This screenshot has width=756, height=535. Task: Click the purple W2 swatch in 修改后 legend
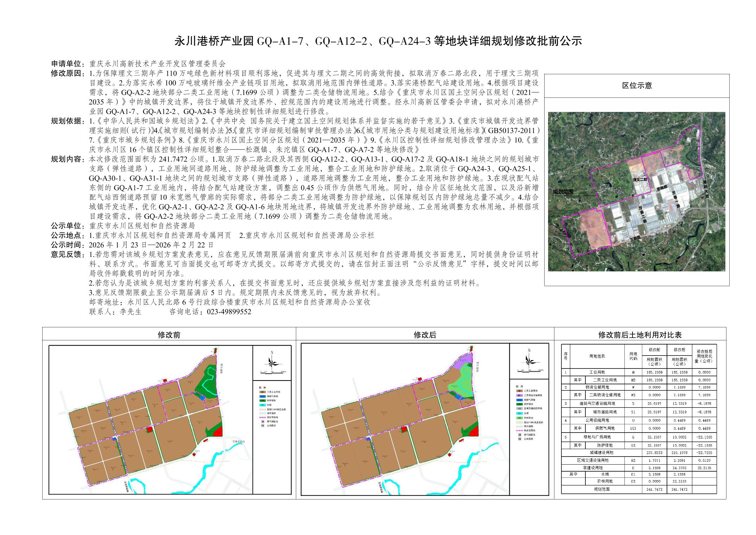tap(520, 395)
